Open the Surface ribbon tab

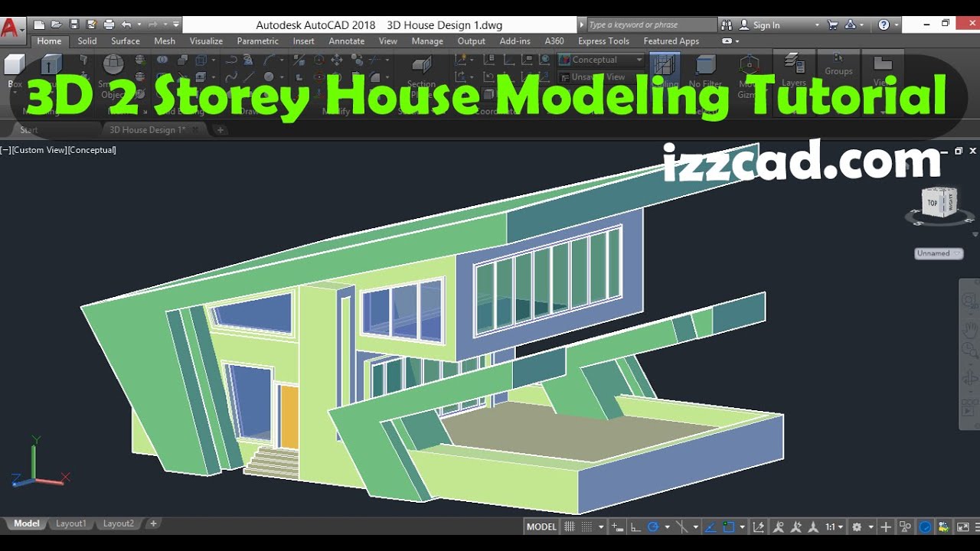click(x=126, y=41)
